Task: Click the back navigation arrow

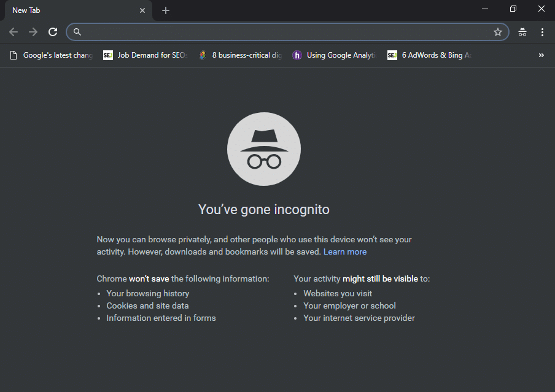Action: [x=14, y=32]
